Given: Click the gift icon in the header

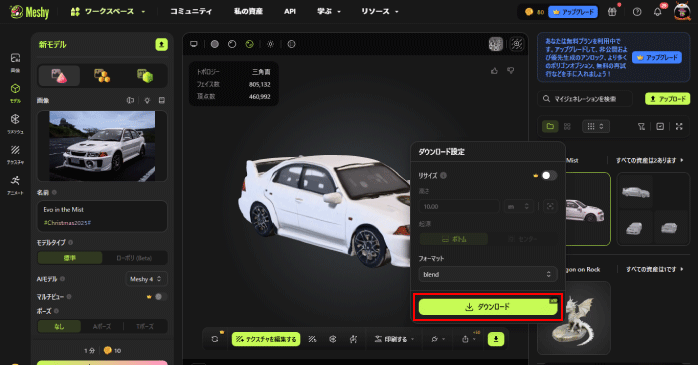Looking at the screenshot, I should [613, 12].
